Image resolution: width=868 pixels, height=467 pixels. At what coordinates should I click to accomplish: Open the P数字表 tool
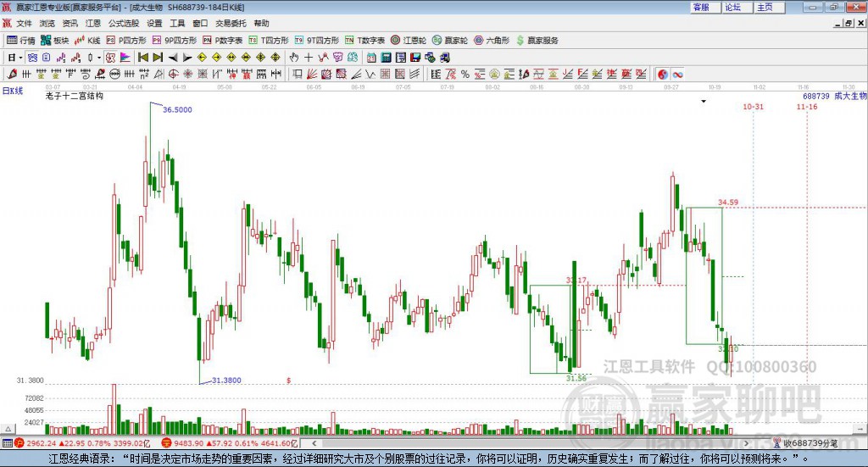(223, 41)
